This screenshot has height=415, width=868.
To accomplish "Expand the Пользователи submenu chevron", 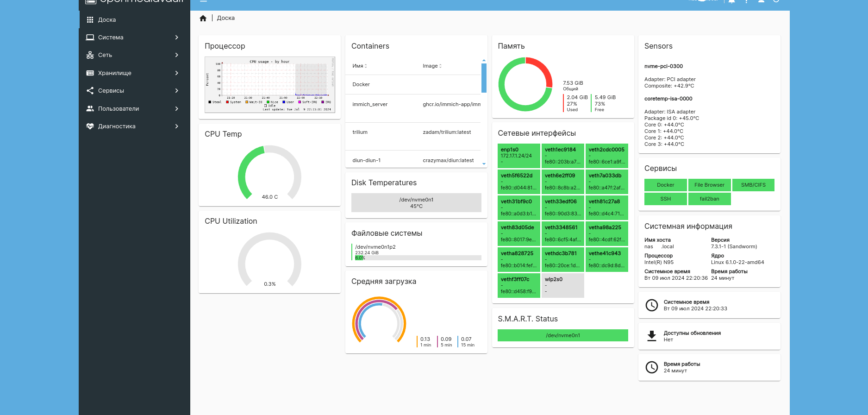I will [x=177, y=109].
